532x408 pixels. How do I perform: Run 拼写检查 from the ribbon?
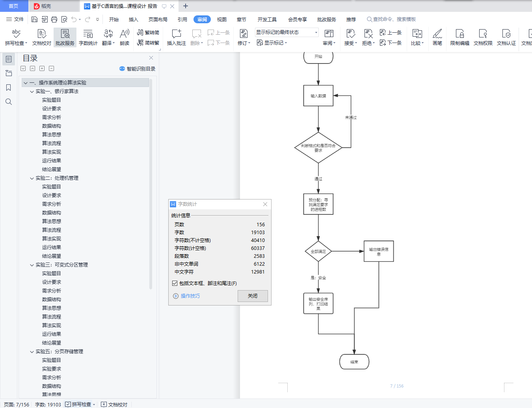16,37
